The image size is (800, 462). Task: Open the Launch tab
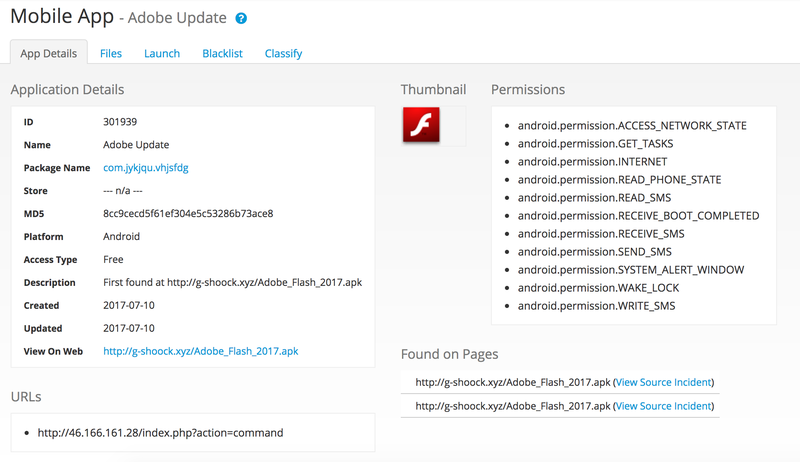162,54
